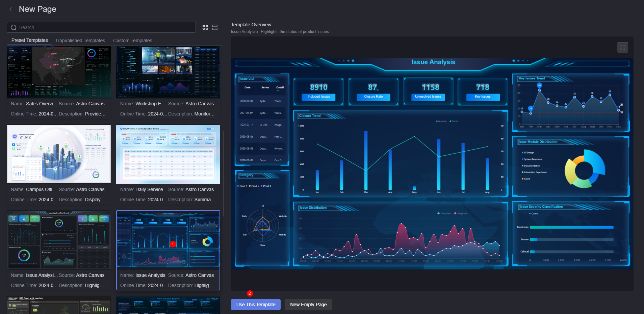Click the Template Overview heading
This screenshot has width=644, height=314.
(251, 25)
